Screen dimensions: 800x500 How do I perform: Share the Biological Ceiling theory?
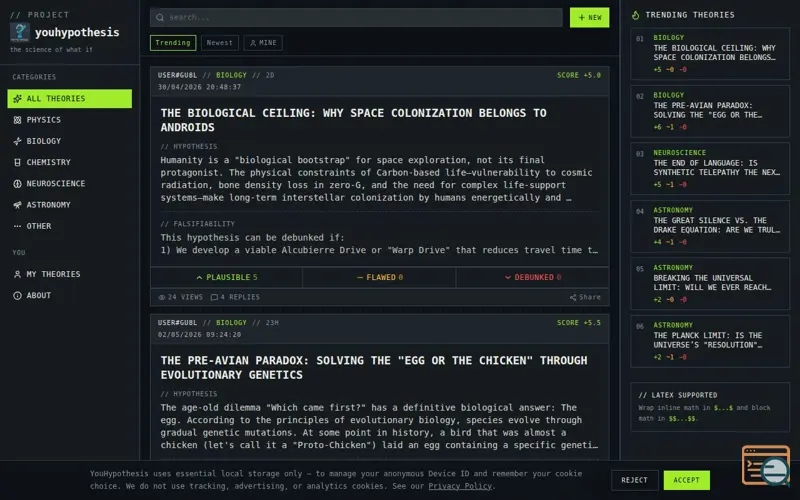point(585,297)
